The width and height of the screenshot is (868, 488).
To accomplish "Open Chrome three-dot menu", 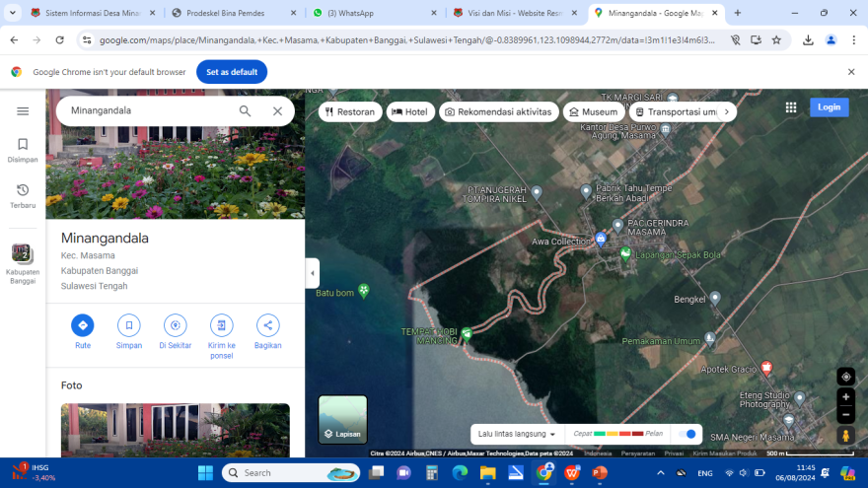I will coord(853,39).
